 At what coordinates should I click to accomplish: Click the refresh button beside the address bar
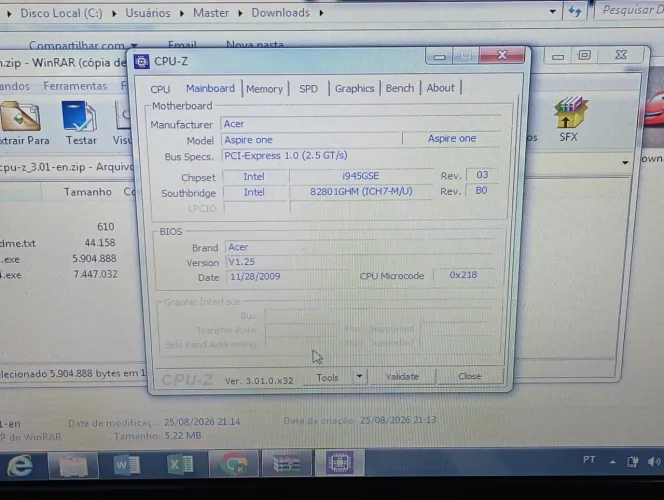pos(575,11)
